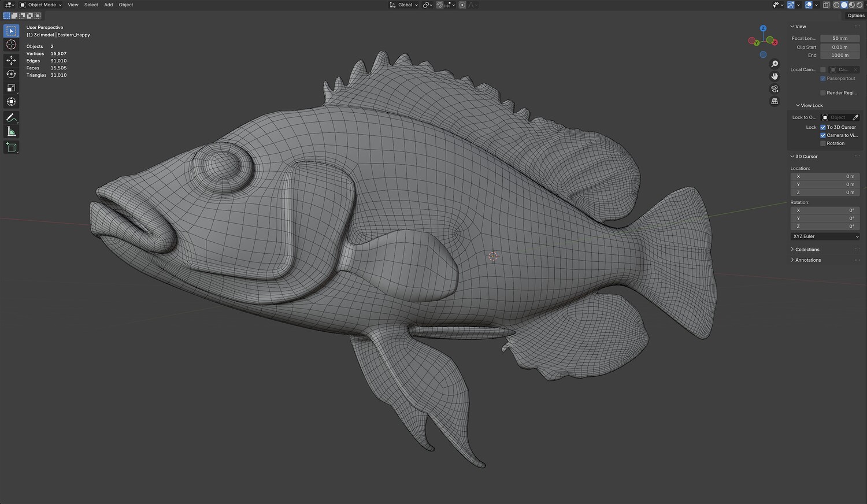The image size is (867, 504).
Task: Pick the Add Cube tool
Action: coord(11,147)
